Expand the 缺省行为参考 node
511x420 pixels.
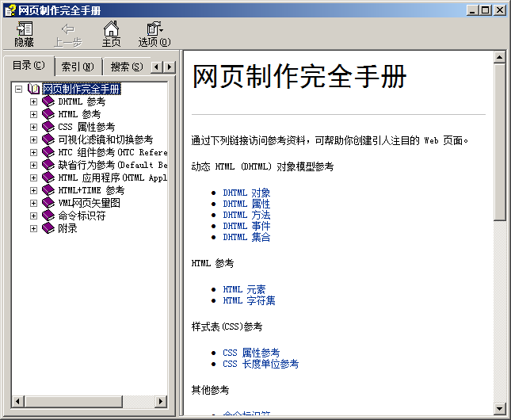pyautogui.click(x=33, y=166)
